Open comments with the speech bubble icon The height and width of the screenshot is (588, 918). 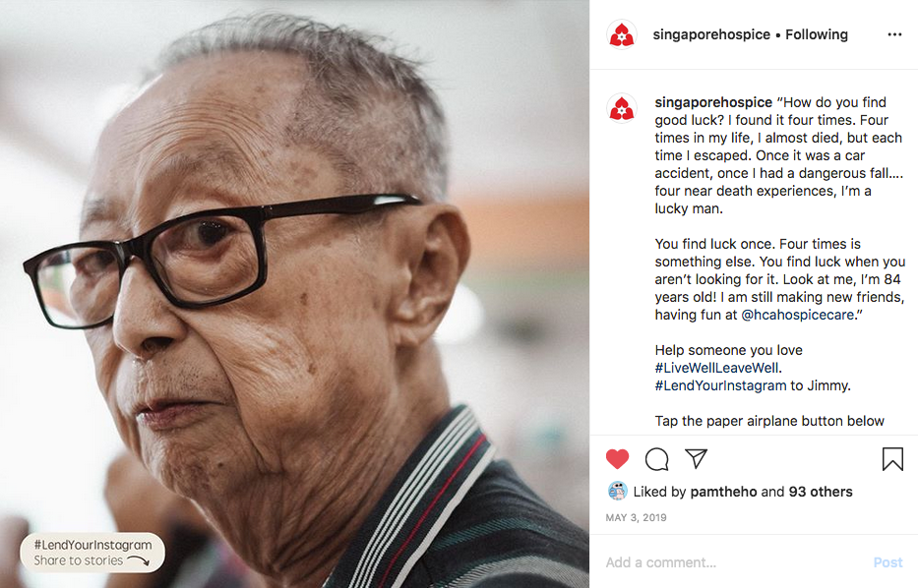point(657,459)
